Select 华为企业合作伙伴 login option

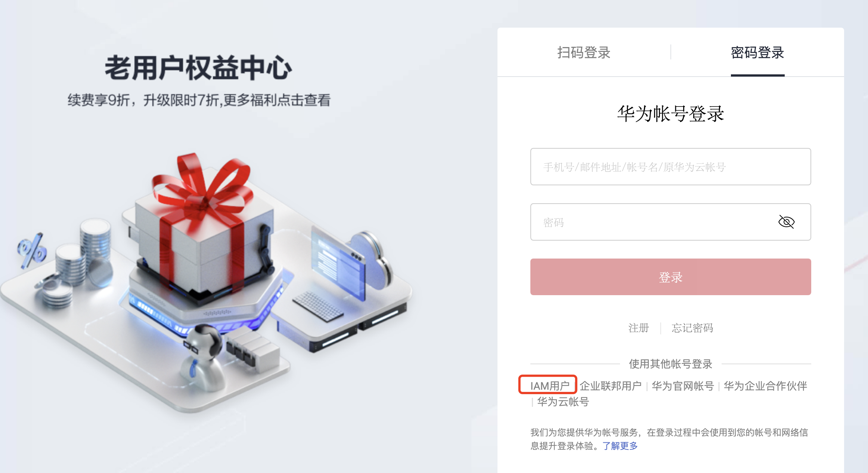click(x=765, y=386)
